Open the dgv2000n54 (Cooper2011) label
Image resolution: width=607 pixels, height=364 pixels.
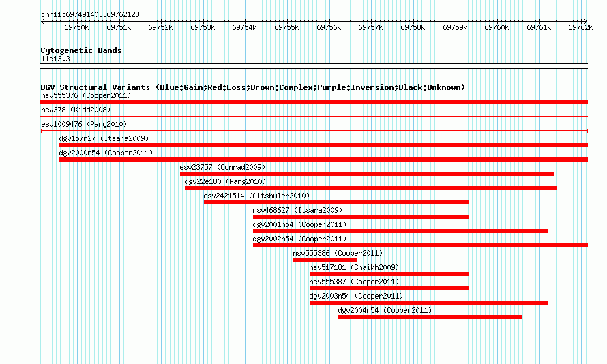(x=106, y=153)
